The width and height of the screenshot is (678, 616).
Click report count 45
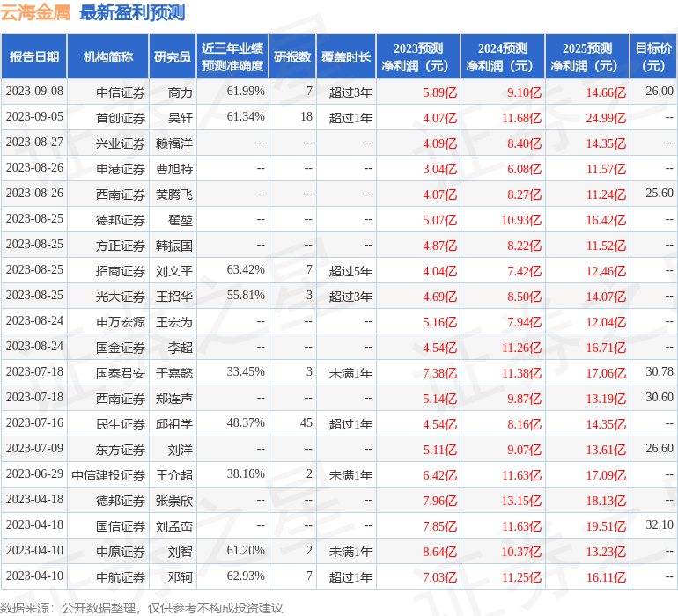306,422
